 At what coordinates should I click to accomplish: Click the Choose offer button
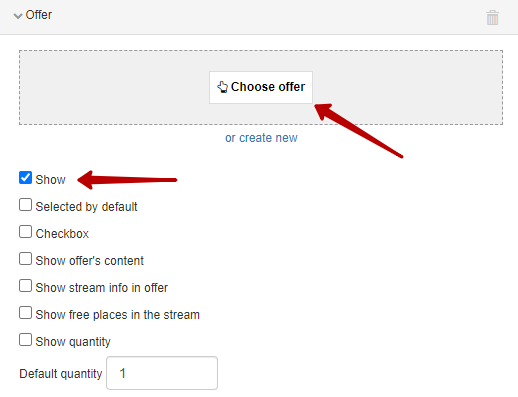261,87
